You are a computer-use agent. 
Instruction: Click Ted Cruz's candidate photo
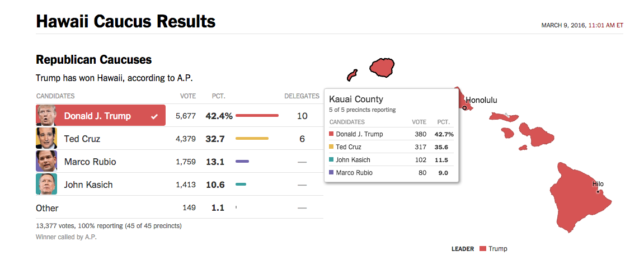pyautogui.click(x=46, y=138)
